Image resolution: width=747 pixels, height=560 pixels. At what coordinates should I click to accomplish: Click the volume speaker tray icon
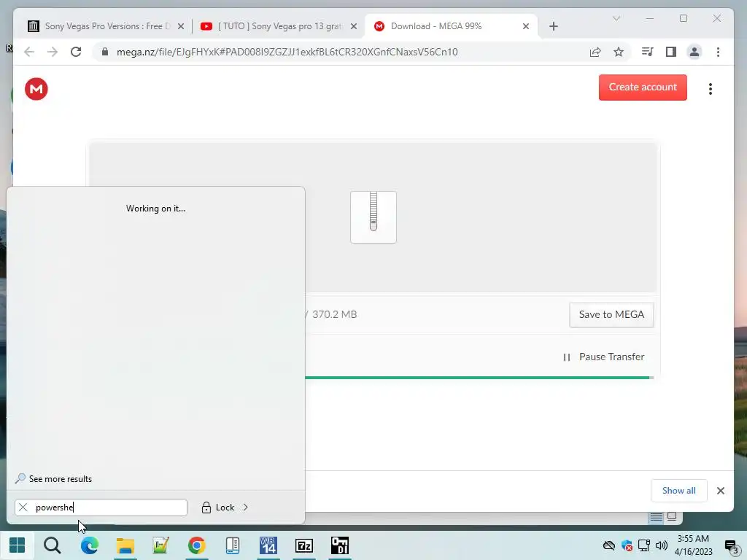coord(661,545)
